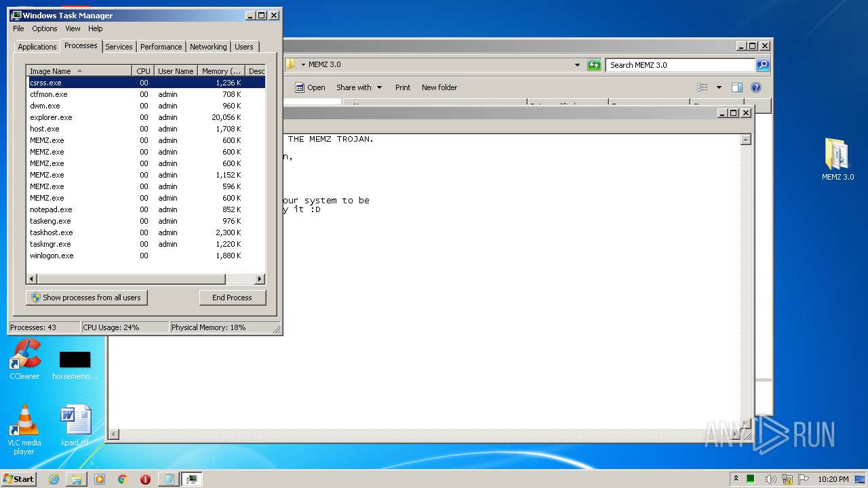The height and width of the screenshot is (488, 868).
Task: Select Task Manager taskbar button
Action: (191, 479)
